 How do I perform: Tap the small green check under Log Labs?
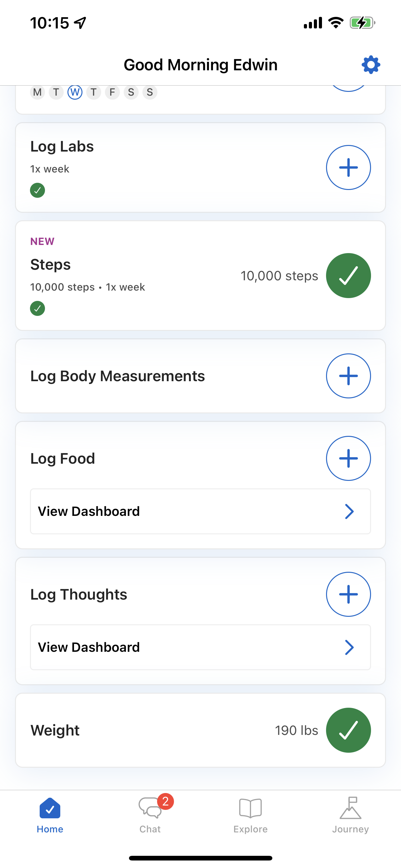[x=37, y=190]
